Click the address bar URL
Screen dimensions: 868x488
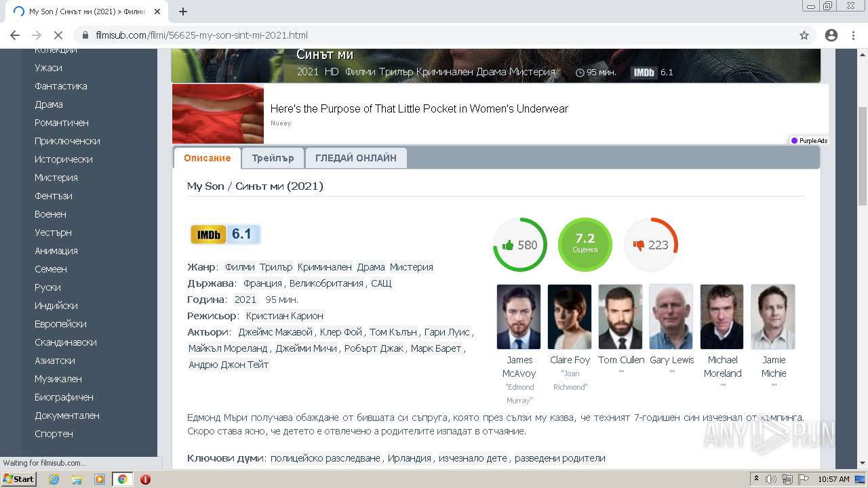tap(201, 35)
